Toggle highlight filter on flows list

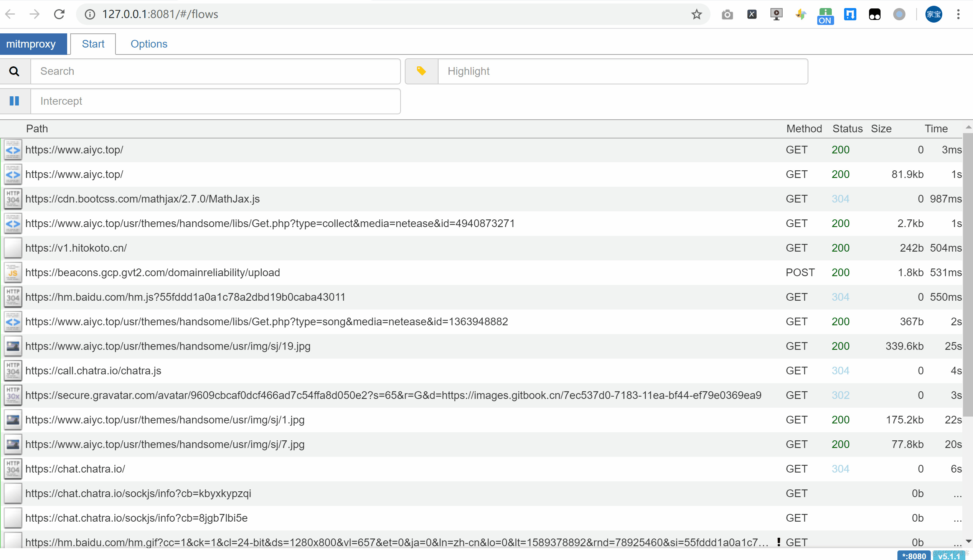pyautogui.click(x=421, y=71)
